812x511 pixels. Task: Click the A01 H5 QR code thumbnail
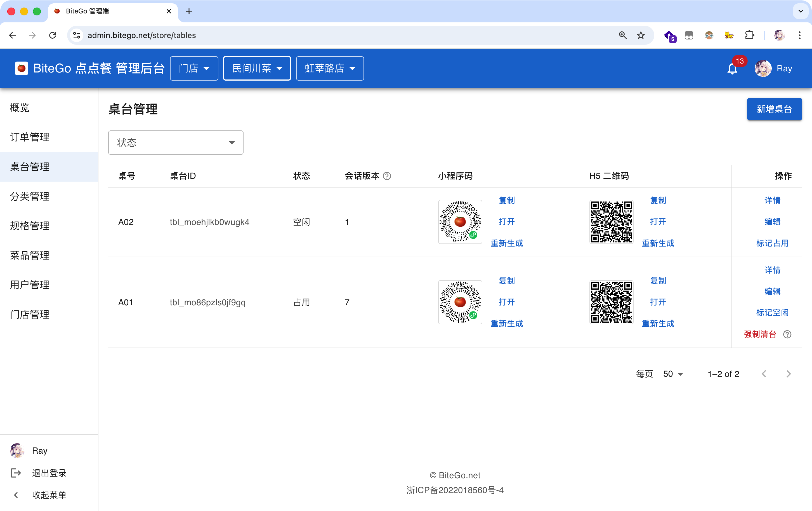pos(611,302)
